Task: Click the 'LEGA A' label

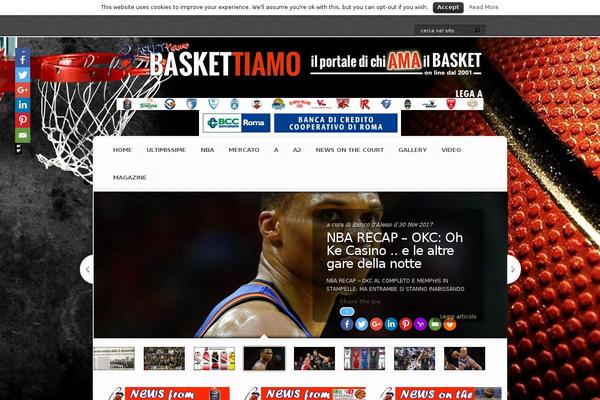Action: 469,94
